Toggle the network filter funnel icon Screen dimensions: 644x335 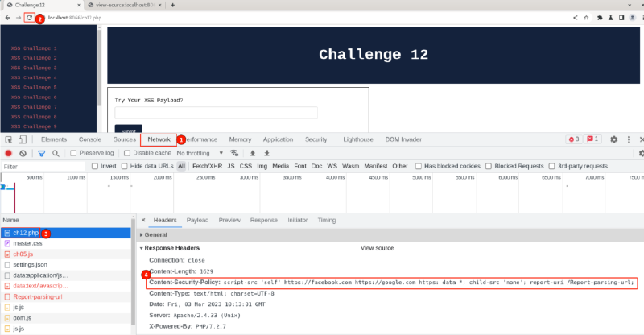point(40,153)
